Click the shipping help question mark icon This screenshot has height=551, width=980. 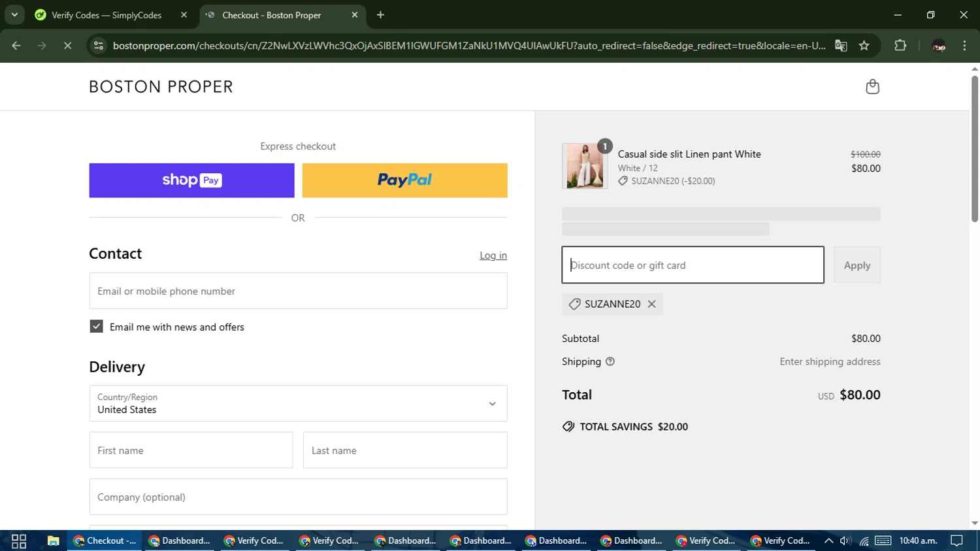pos(610,361)
